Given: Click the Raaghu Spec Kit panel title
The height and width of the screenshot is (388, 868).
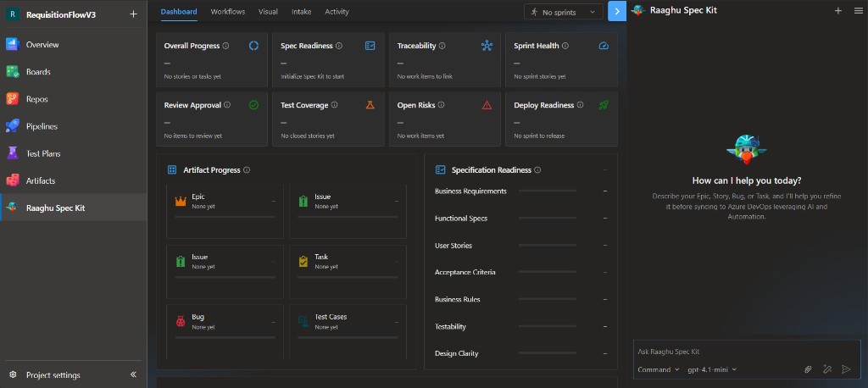Looking at the screenshot, I should 684,10.
